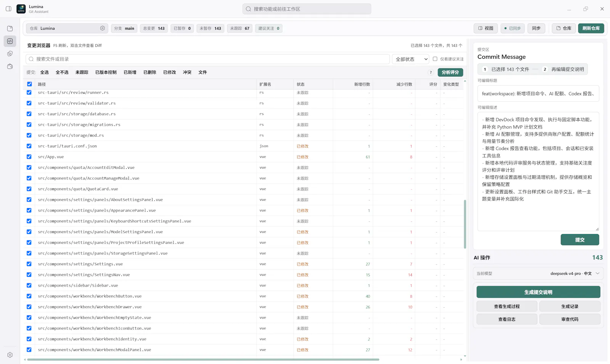Uncheck src/App.vue row checkbox

click(x=29, y=157)
